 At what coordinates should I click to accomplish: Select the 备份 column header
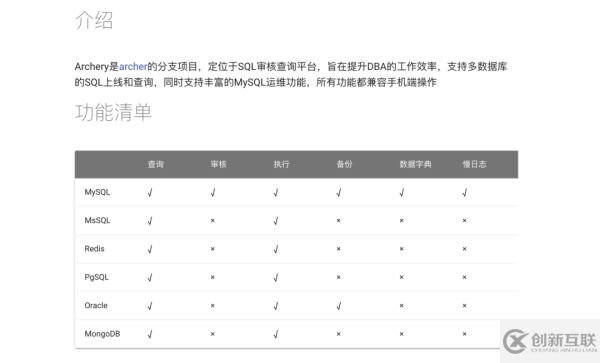click(x=344, y=164)
